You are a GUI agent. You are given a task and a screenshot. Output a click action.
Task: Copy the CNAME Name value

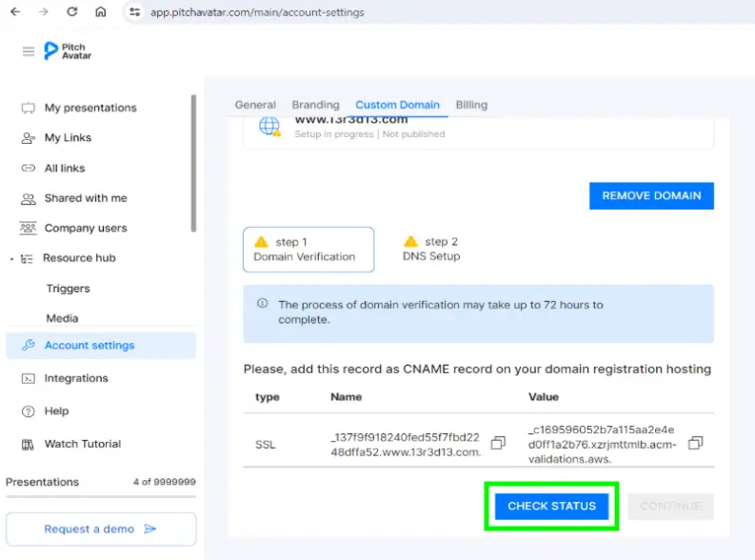tap(498, 443)
